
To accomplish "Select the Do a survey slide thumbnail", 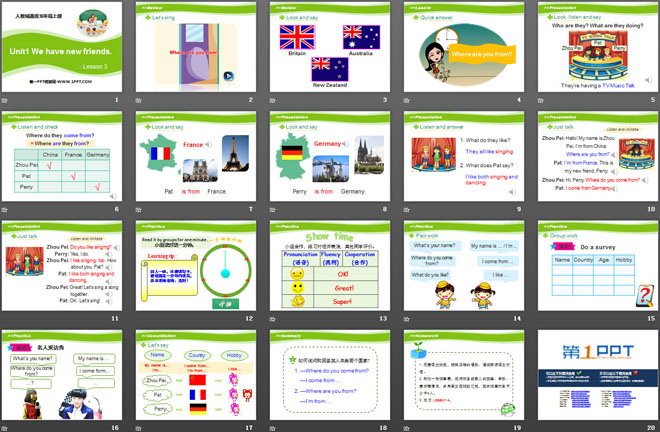I will coord(598,266).
